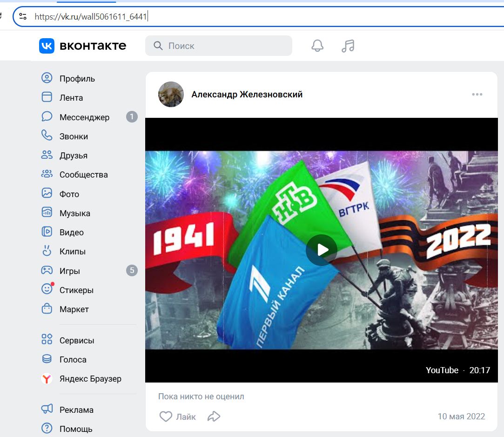Click the Сервисы grid icon

pyautogui.click(x=47, y=339)
